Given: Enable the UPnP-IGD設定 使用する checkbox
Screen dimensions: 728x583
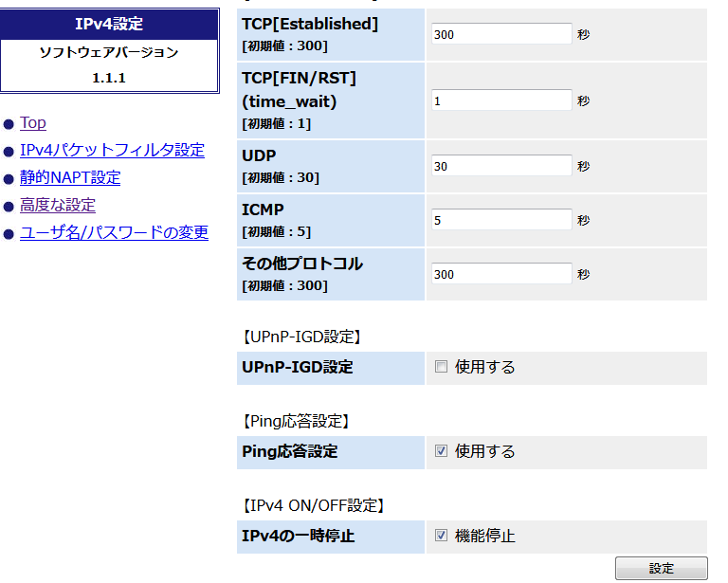Looking at the screenshot, I should [x=441, y=367].
